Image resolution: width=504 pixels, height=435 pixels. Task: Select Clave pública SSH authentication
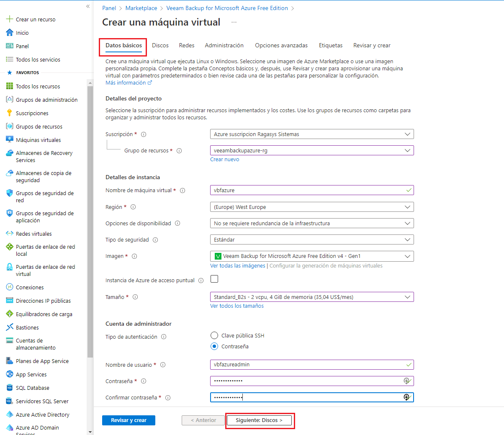[x=214, y=335]
